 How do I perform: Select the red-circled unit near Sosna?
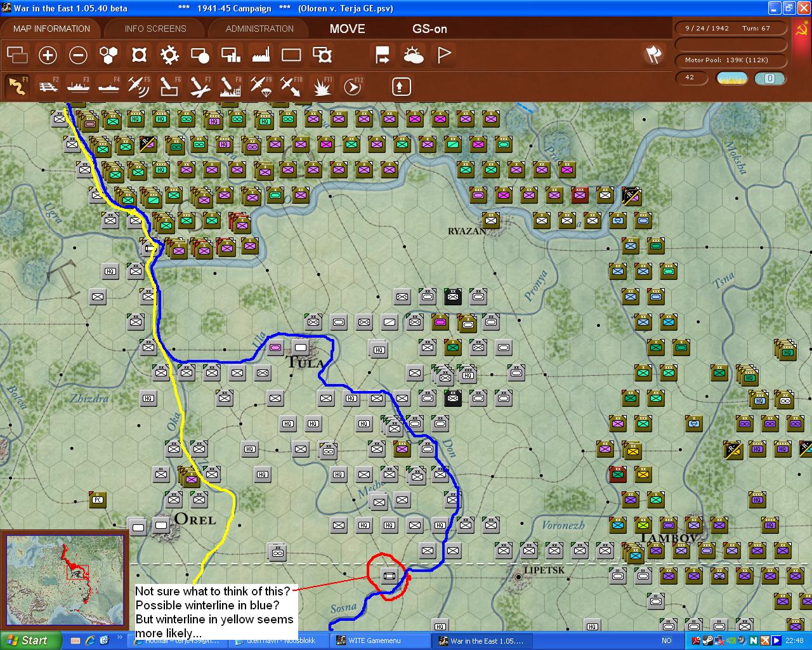pos(389,576)
